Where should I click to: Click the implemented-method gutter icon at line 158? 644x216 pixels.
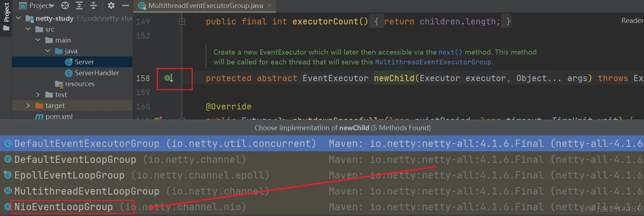click(x=168, y=78)
